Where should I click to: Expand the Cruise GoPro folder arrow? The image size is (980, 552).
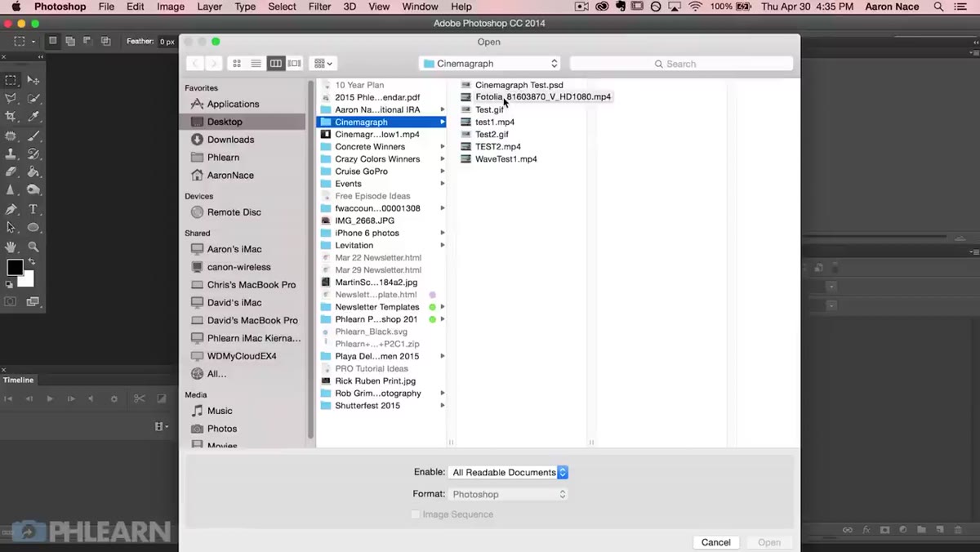[x=443, y=171]
